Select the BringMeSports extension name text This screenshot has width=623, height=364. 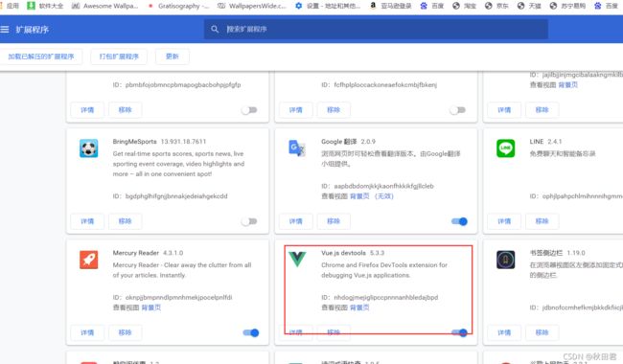(x=135, y=142)
